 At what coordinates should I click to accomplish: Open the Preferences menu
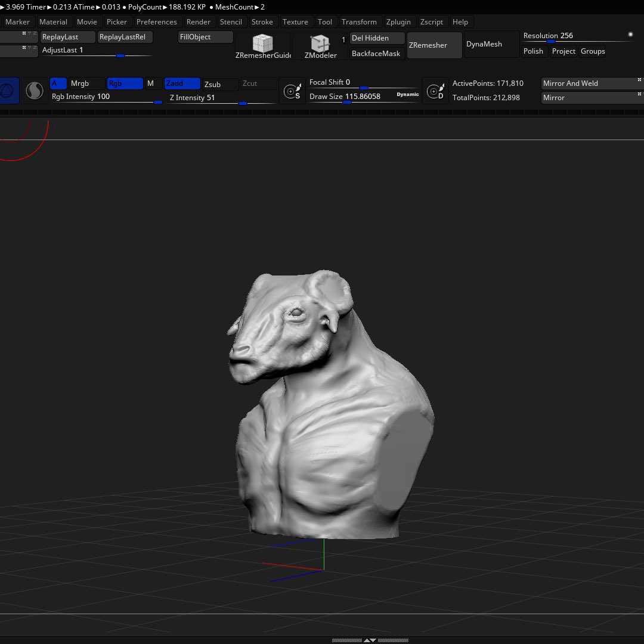click(156, 22)
